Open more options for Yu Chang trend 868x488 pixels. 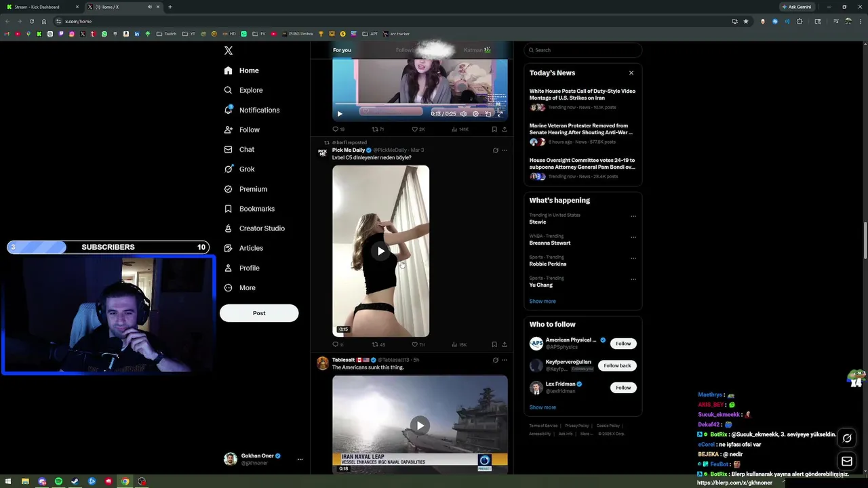pyautogui.click(x=633, y=279)
